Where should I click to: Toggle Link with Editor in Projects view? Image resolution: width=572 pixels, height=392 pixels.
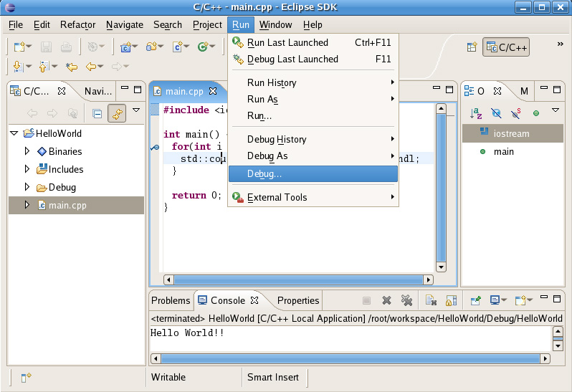(117, 113)
